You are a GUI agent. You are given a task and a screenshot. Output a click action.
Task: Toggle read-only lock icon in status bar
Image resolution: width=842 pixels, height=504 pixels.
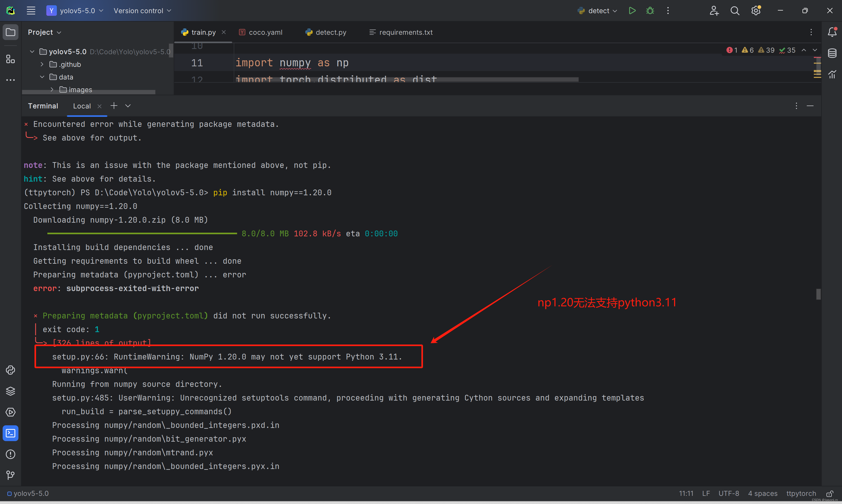tap(830, 493)
